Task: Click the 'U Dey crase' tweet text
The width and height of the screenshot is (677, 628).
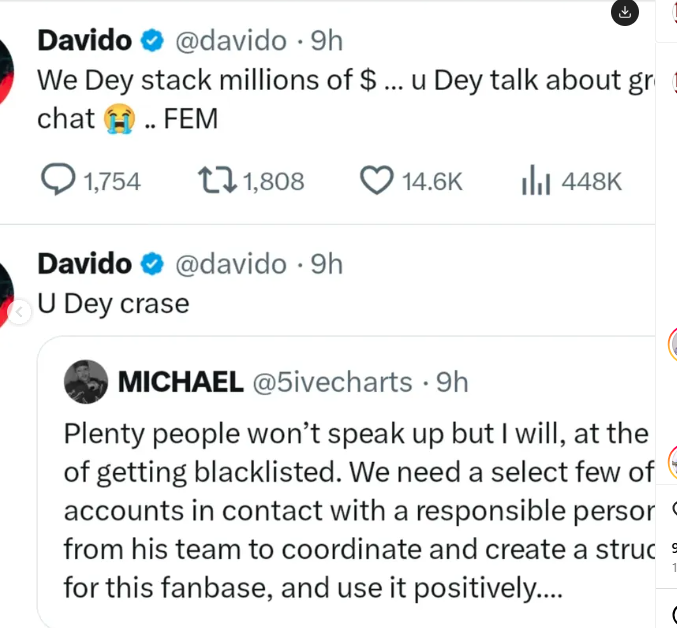Action: click(x=113, y=303)
